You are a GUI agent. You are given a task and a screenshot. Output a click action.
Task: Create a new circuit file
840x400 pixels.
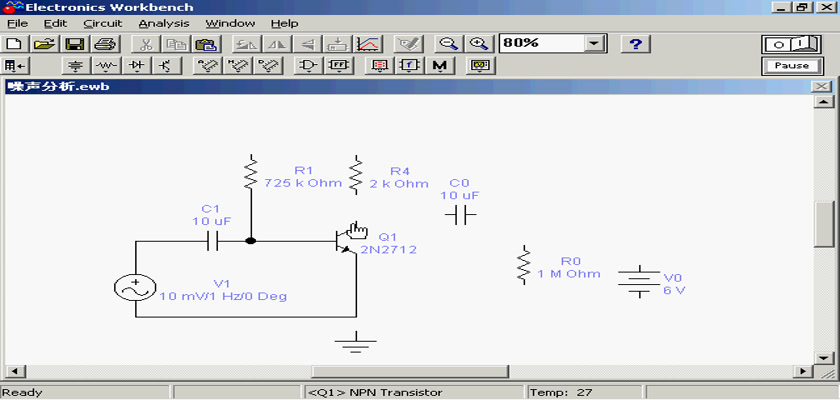click(x=15, y=44)
